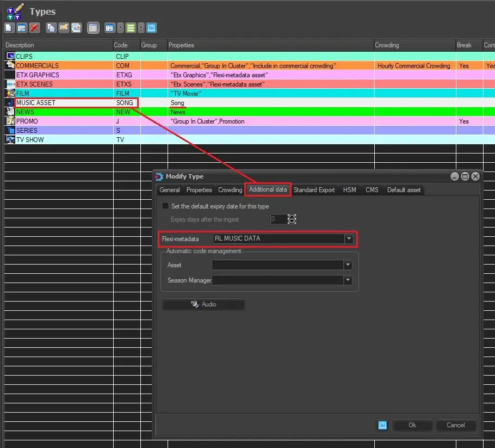The width and height of the screenshot is (495, 448).
Task: Open the Flexi-metadata dropdown
Action: [x=348, y=238]
